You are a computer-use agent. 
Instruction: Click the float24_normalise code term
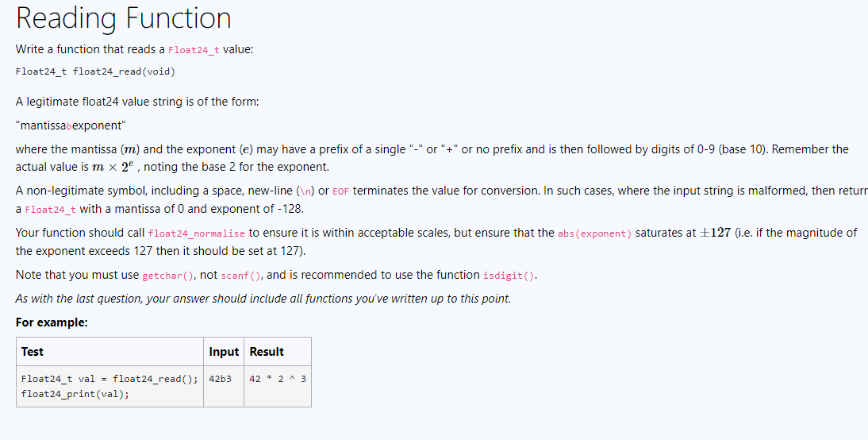click(197, 234)
